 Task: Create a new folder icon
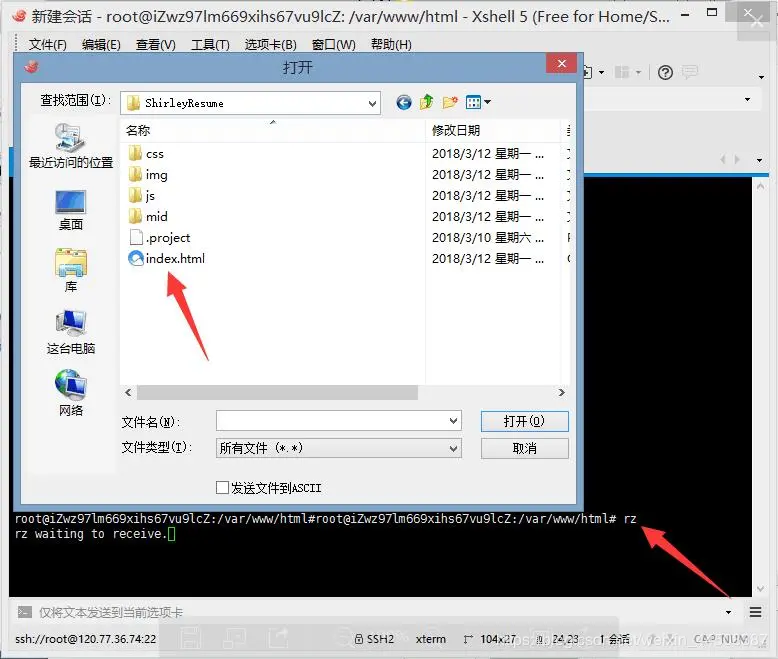tap(450, 102)
